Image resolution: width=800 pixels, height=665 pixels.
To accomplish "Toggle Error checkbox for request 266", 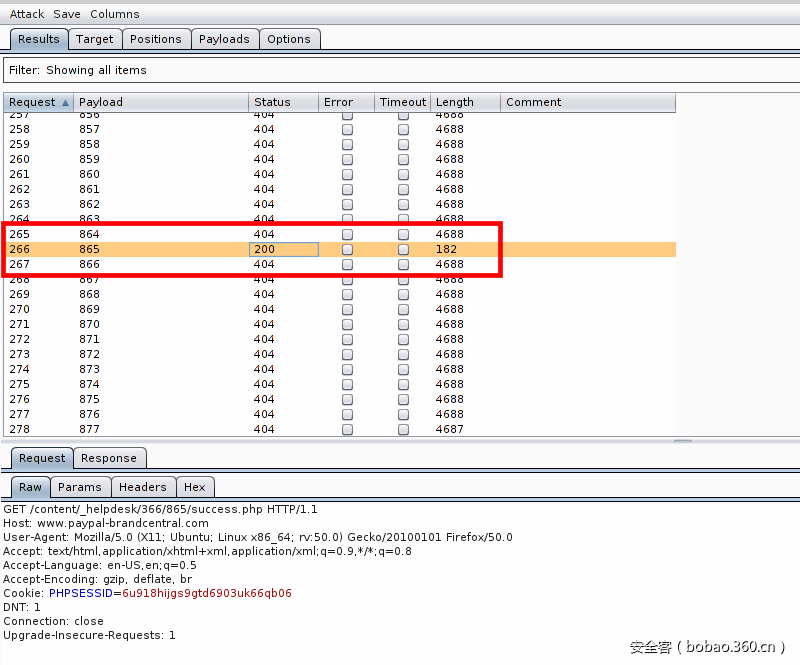I will point(347,249).
